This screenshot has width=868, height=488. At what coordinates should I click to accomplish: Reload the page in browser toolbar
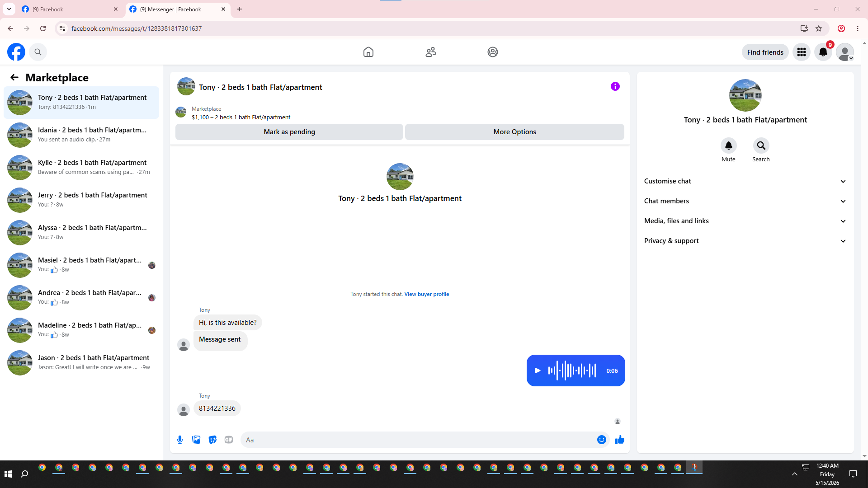(x=43, y=28)
